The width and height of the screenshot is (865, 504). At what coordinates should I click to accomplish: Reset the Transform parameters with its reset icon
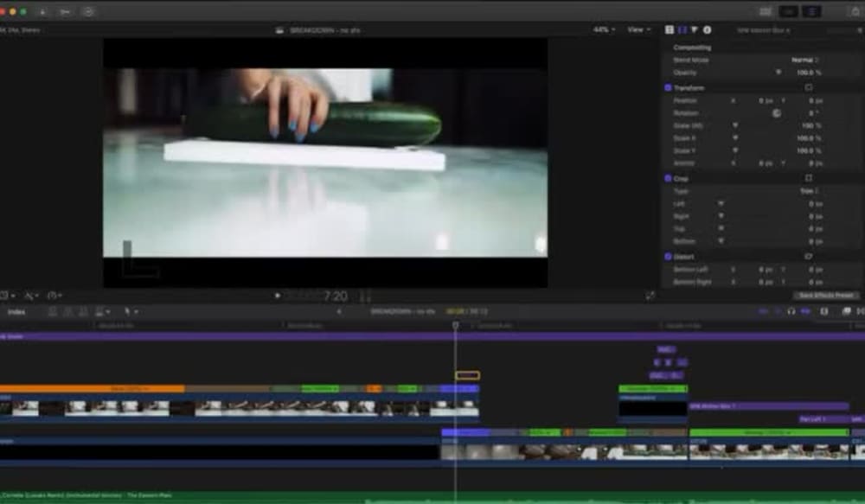tap(808, 87)
